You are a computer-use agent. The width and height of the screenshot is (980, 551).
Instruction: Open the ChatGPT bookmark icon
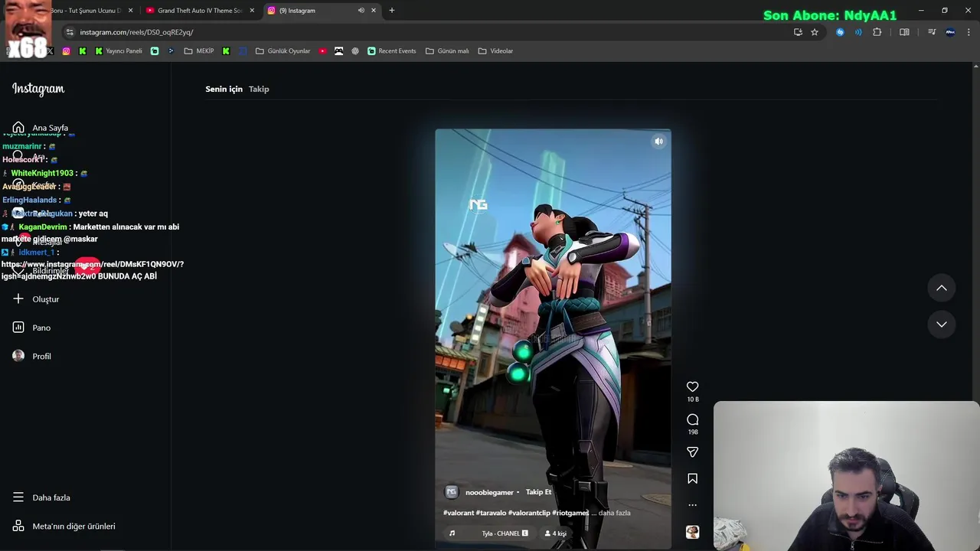[x=355, y=51]
